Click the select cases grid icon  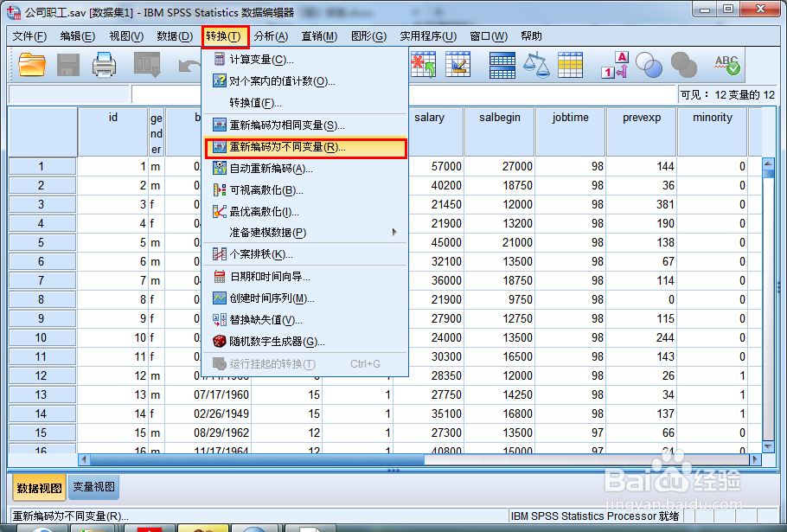[x=570, y=65]
